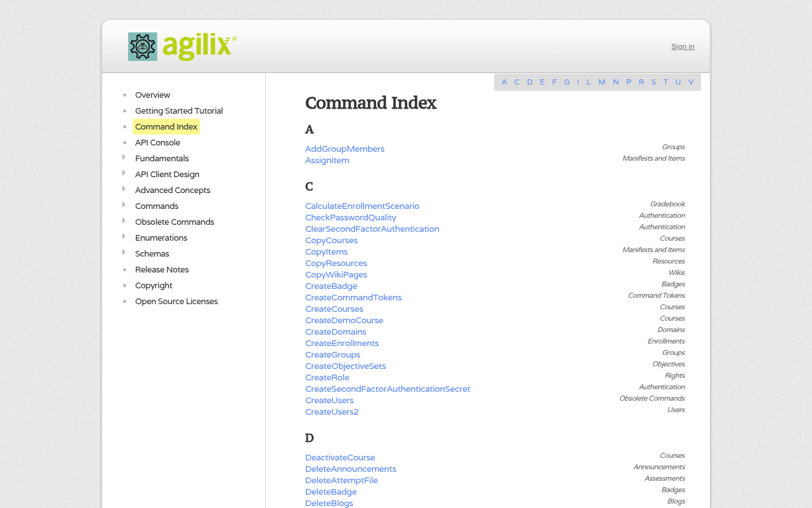Jump to letter C in index
The height and width of the screenshot is (508, 812).
coord(517,82)
